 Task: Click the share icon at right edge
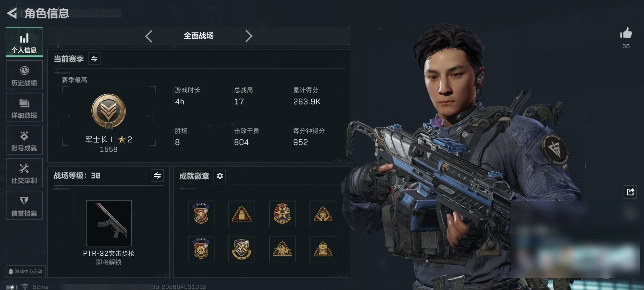[630, 192]
